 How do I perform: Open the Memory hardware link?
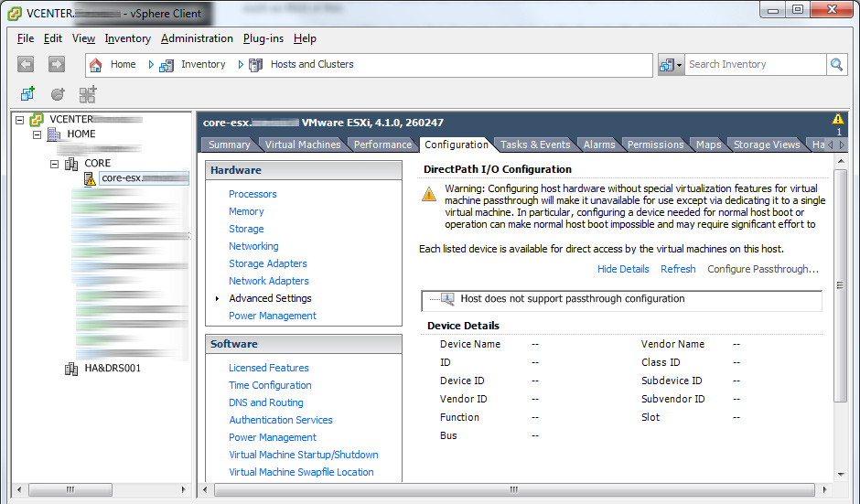pos(246,211)
